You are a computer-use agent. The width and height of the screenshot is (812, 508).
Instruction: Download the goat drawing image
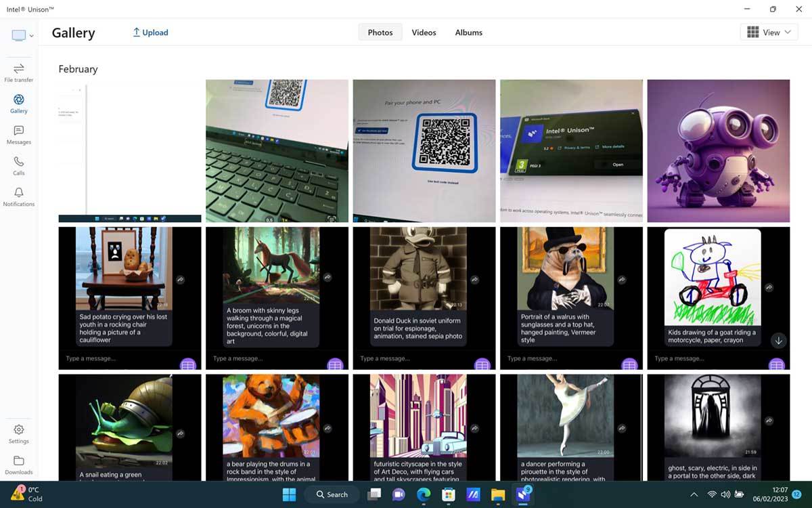(x=779, y=341)
